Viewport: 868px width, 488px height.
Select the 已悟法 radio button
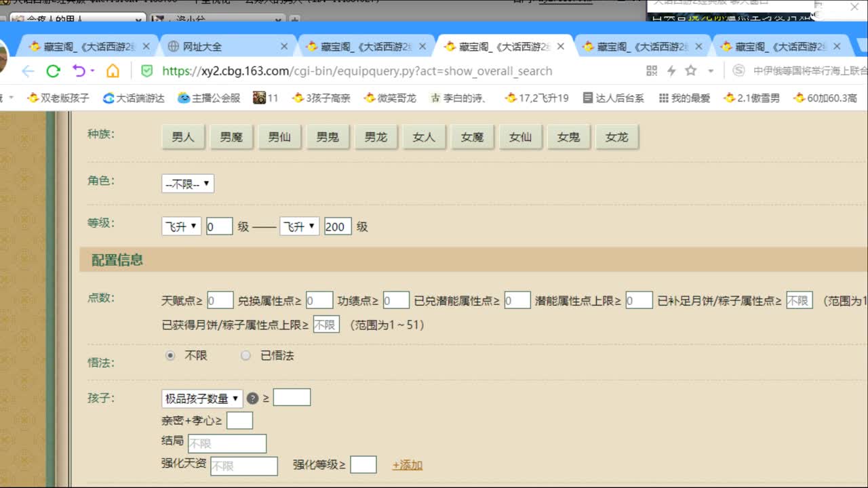[x=245, y=355]
